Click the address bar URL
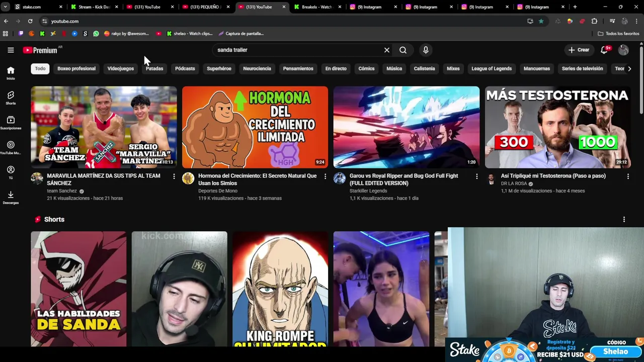 click(x=65, y=21)
